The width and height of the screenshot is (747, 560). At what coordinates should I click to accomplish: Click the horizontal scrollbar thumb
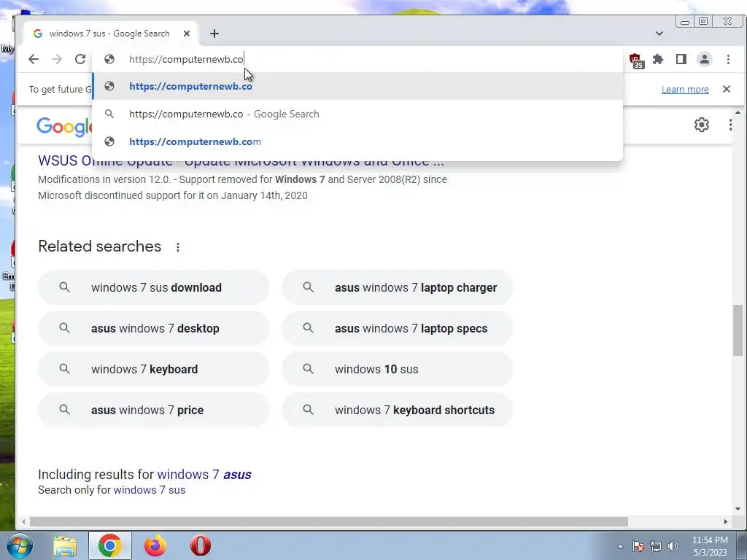tap(329, 522)
